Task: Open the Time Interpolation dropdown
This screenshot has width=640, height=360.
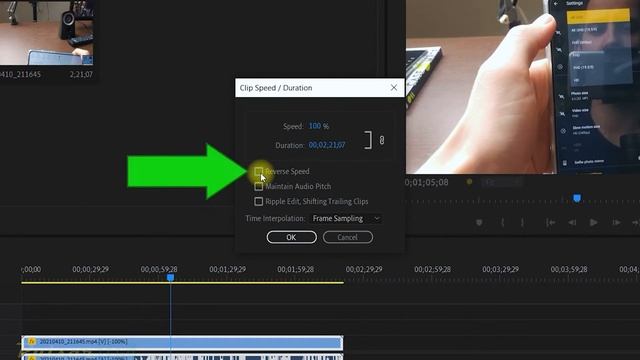Action: tap(347, 218)
